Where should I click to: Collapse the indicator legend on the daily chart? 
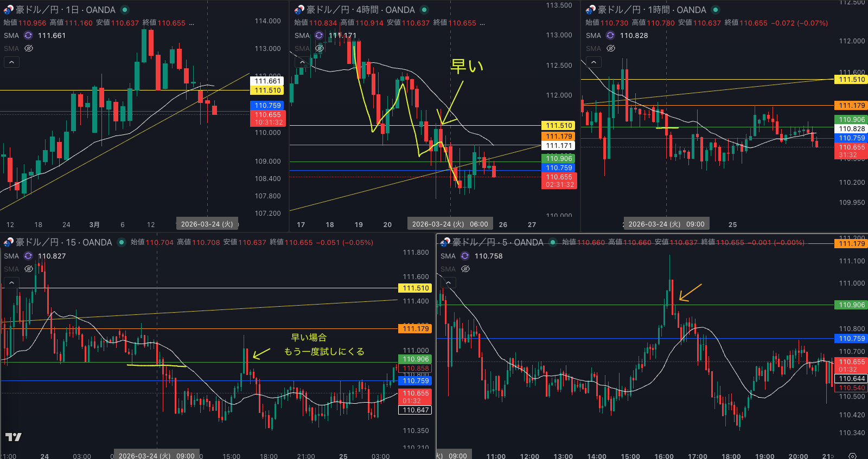[11, 62]
